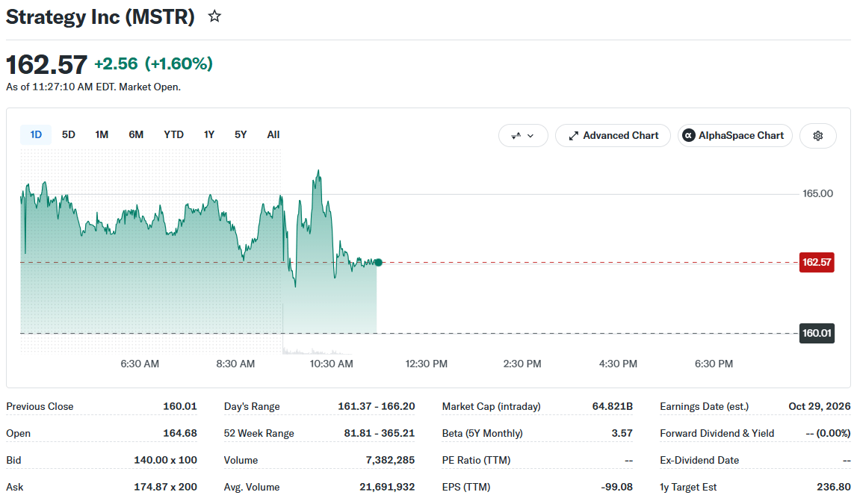Click the 6:30 PM time axis label
Viewport: 857px width, 504px height.
click(x=714, y=364)
